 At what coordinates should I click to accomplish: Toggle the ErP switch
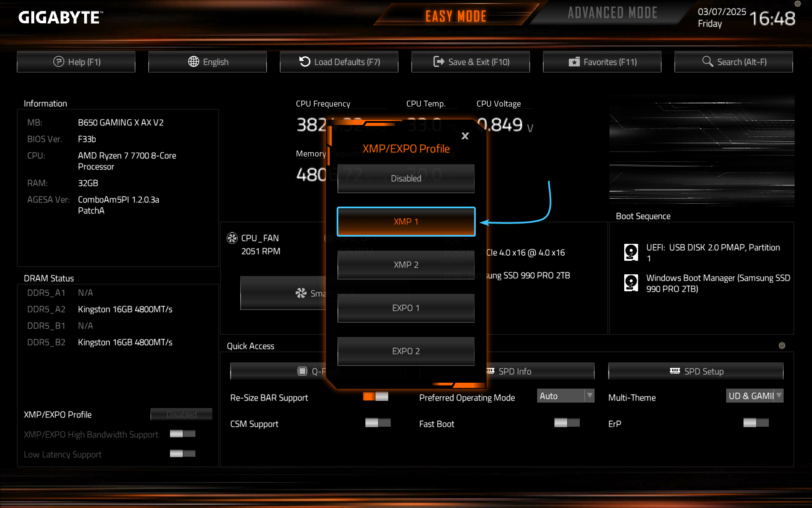[756, 423]
